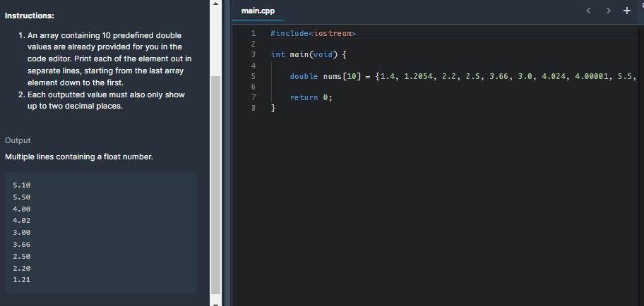
Task: Go to next tab with right chevron
Action: (608, 11)
